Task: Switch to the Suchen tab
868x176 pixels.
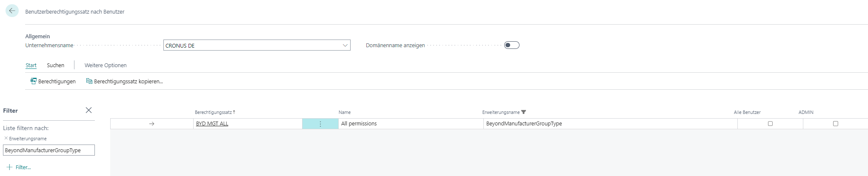Action: pos(55,65)
